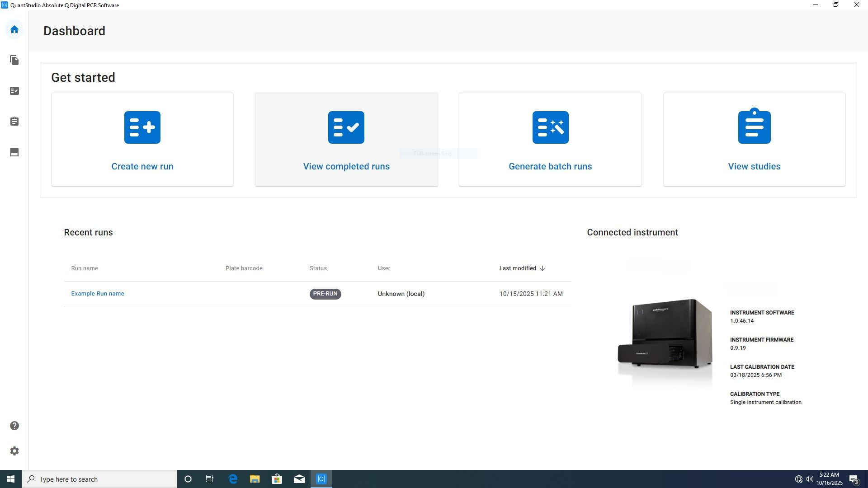
Task: Open the Help question mark icon
Action: (14, 426)
